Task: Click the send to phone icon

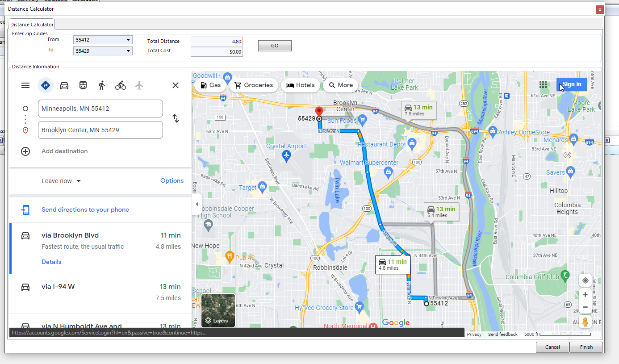Action: click(25, 209)
